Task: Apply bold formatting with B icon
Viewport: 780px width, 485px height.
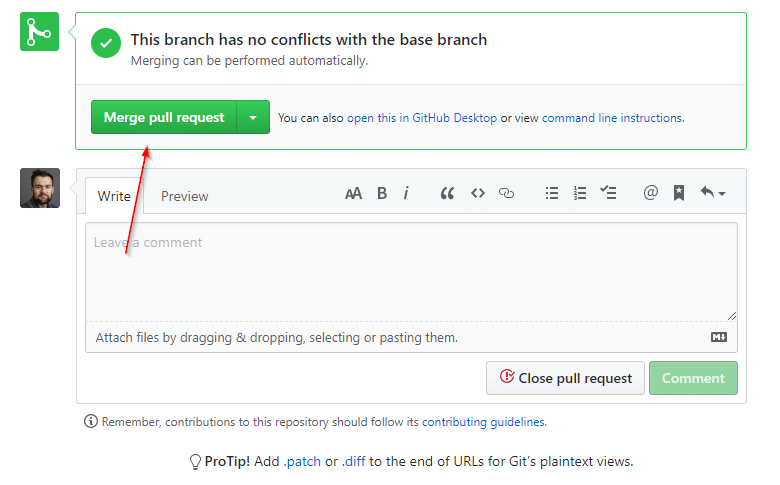Action: pos(382,193)
